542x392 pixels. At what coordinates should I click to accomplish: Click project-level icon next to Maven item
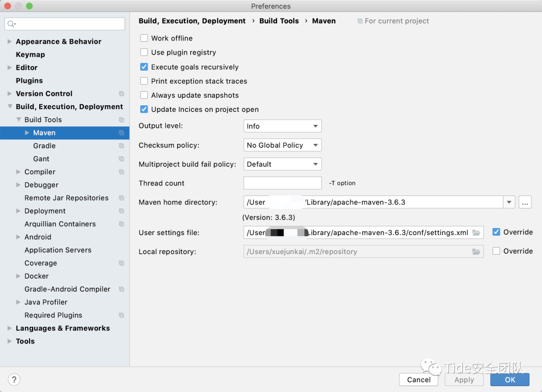click(x=121, y=133)
